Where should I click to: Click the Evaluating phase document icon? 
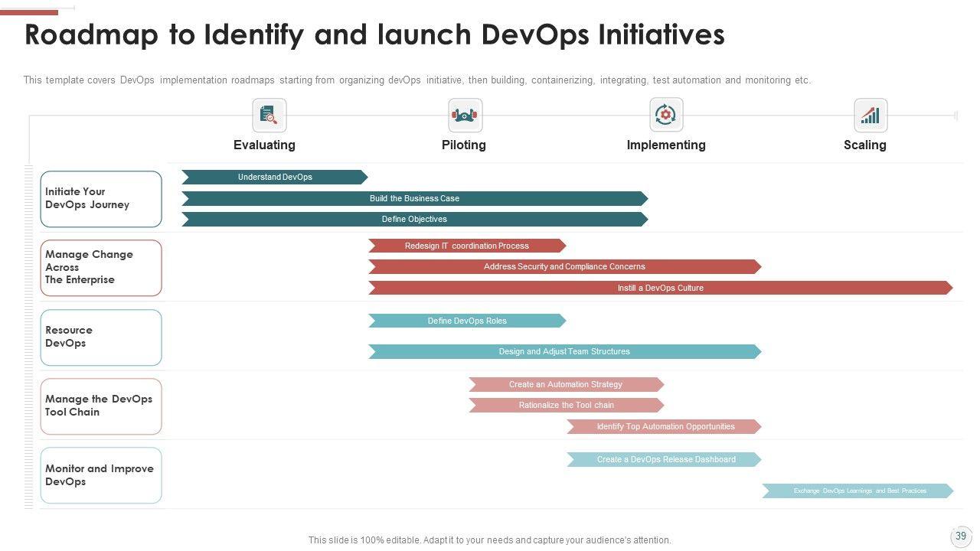pos(269,116)
